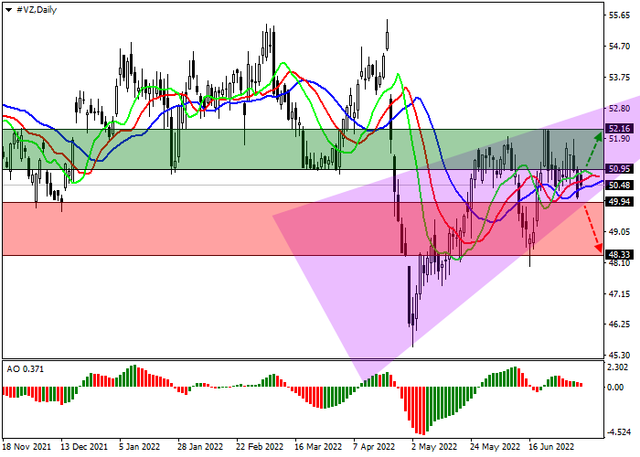Click the 28 Jan 2022 date label
The image size is (640, 457).
pos(200,447)
